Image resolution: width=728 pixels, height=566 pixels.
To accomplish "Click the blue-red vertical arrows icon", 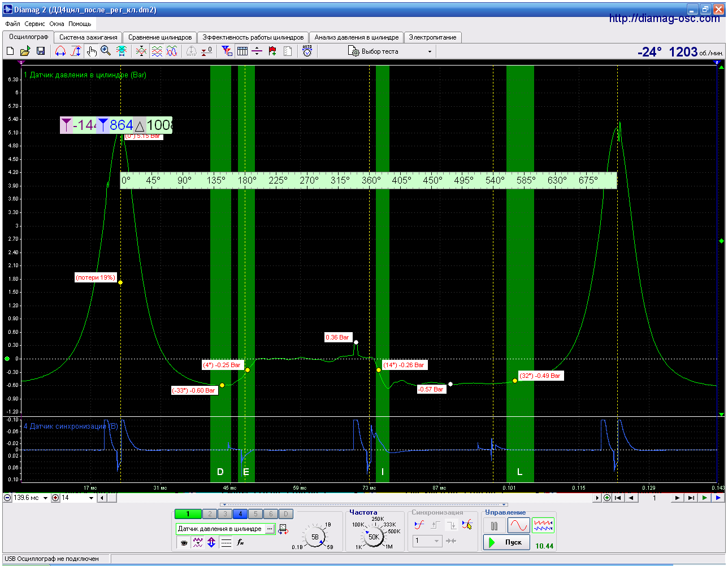I will pyautogui.click(x=211, y=543).
